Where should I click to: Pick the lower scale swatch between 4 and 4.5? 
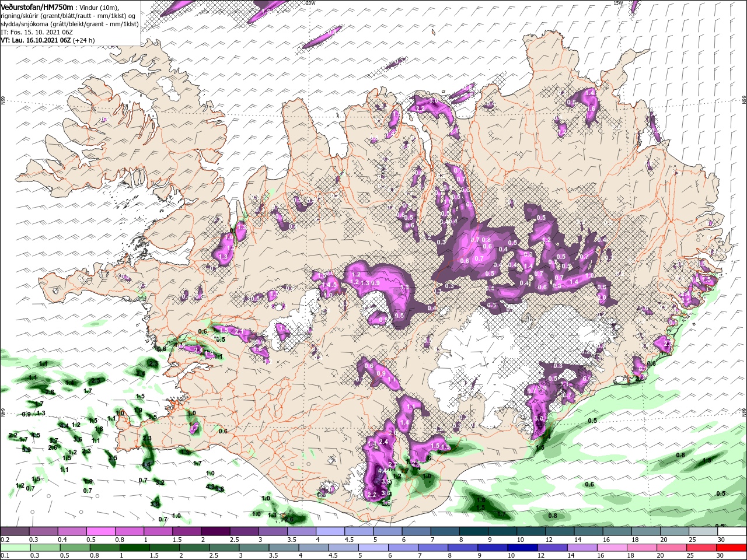pyautogui.click(x=313, y=548)
